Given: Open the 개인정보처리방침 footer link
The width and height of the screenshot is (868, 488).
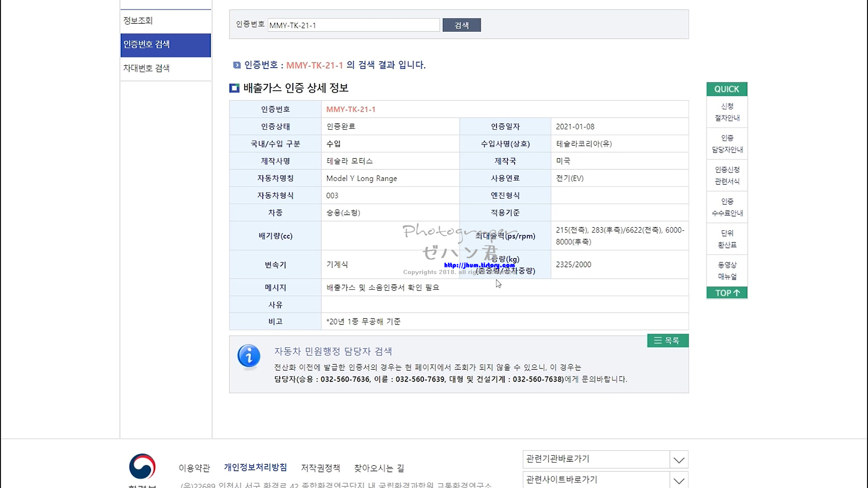Looking at the screenshot, I should coord(255,468).
